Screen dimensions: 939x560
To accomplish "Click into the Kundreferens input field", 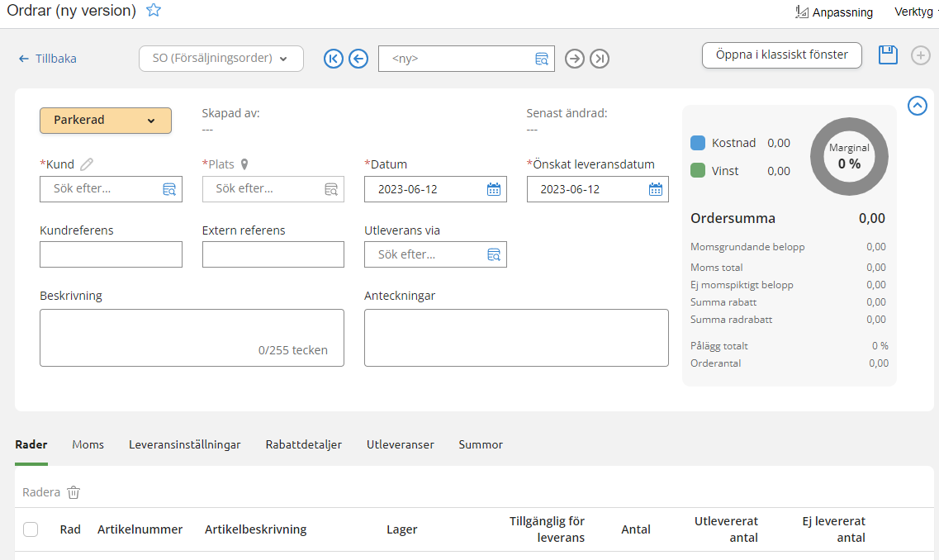I will coord(111,254).
